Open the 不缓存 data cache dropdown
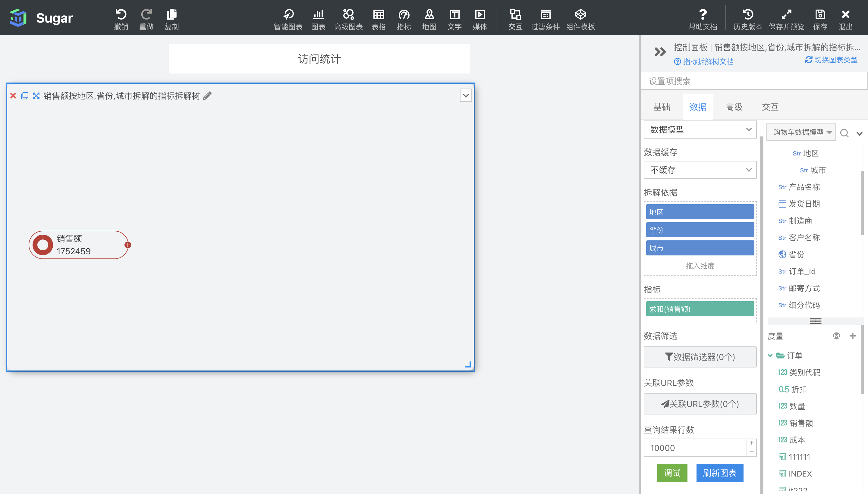The width and height of the screenshot is (868, 494). click(700, 170)
